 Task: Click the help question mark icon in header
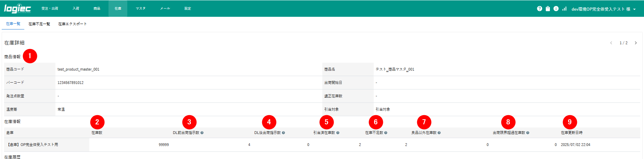click(540, 9)
